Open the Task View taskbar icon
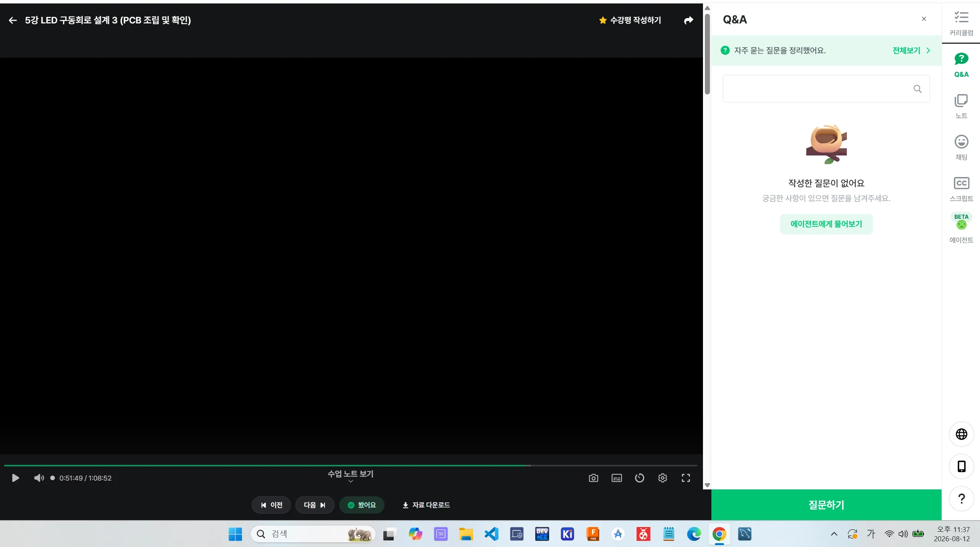Image resolution: width=980 pixels, height=547 pixels. [x=389, y=534]
